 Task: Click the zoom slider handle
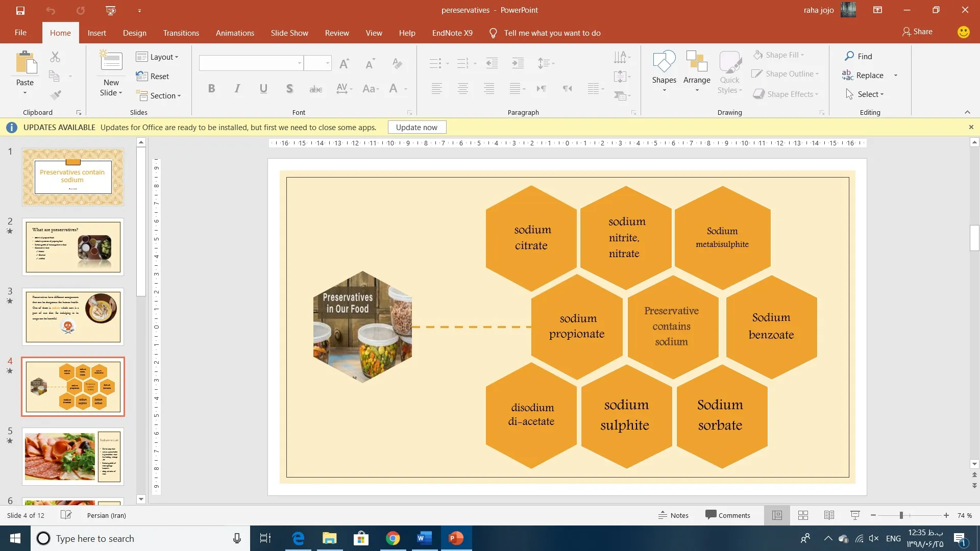coord(901,515)
